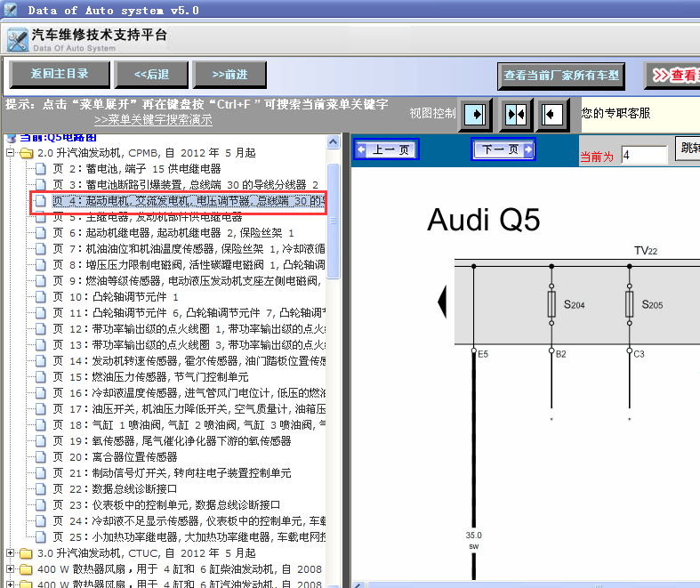Go to previous page with 上一页
The image size is (700, 588).
coord(387,149)
